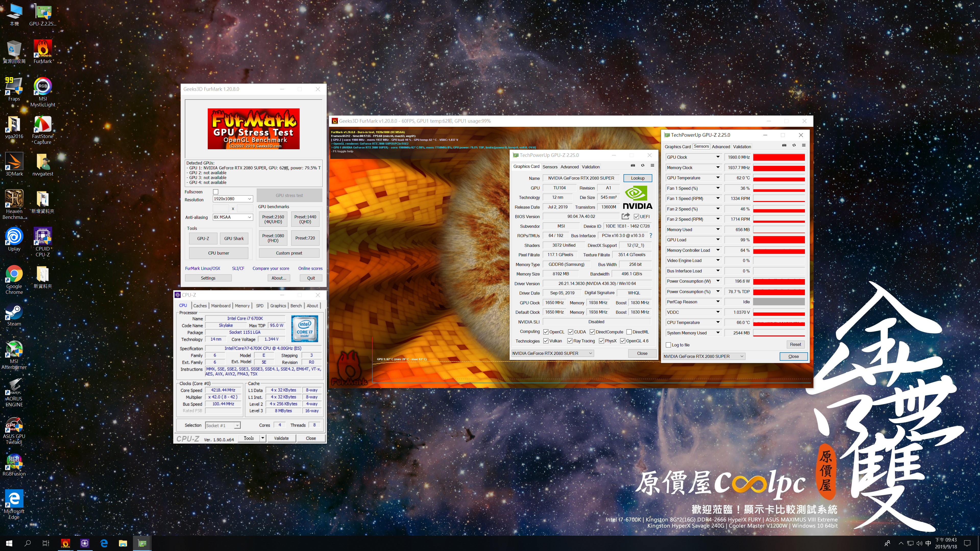The image size is (980, 551).
Task: Open GPU selector dropdown in Sensors window
Action: (704, 356)
